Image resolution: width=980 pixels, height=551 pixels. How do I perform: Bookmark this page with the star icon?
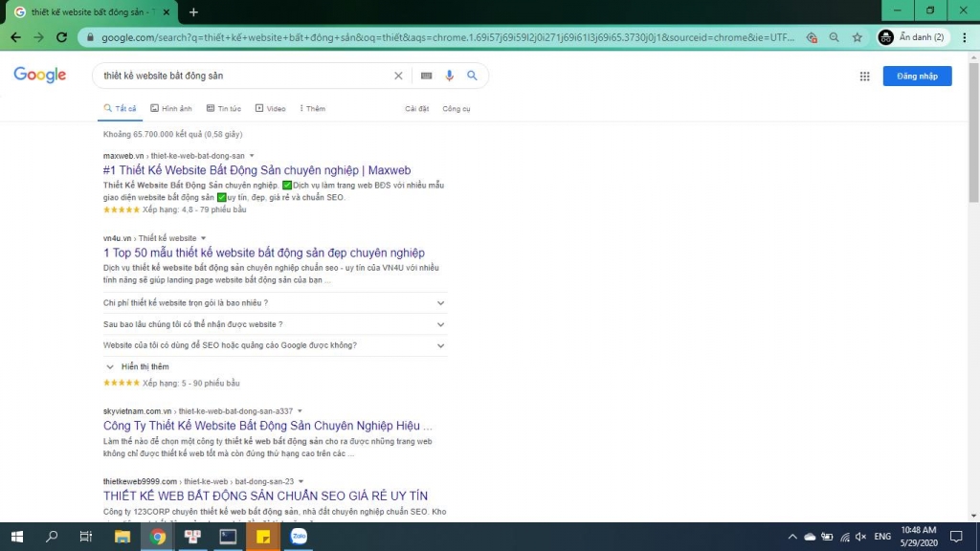tap(857, 37)
